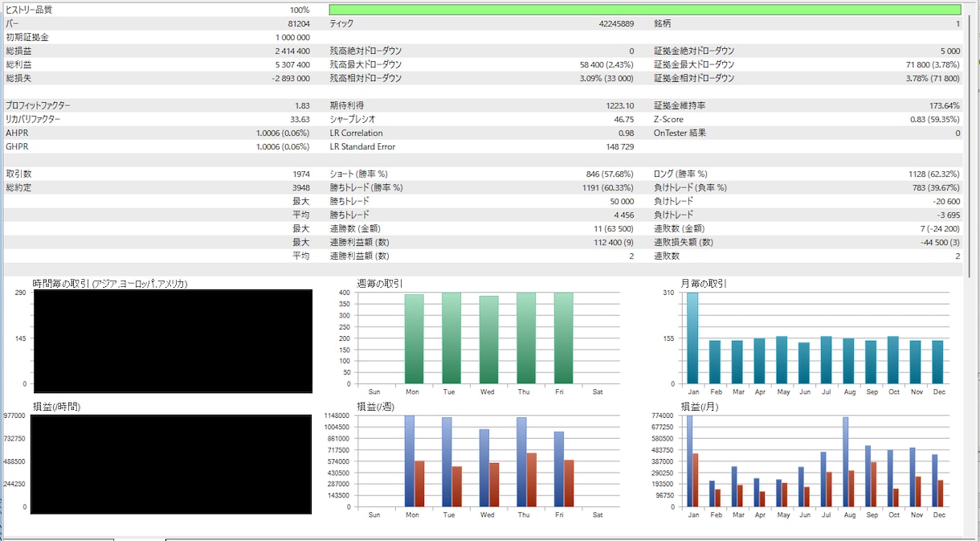This screenshot has height=541, width=980.
Task: Click the bars count 81204
Action: tap(298, 23)
